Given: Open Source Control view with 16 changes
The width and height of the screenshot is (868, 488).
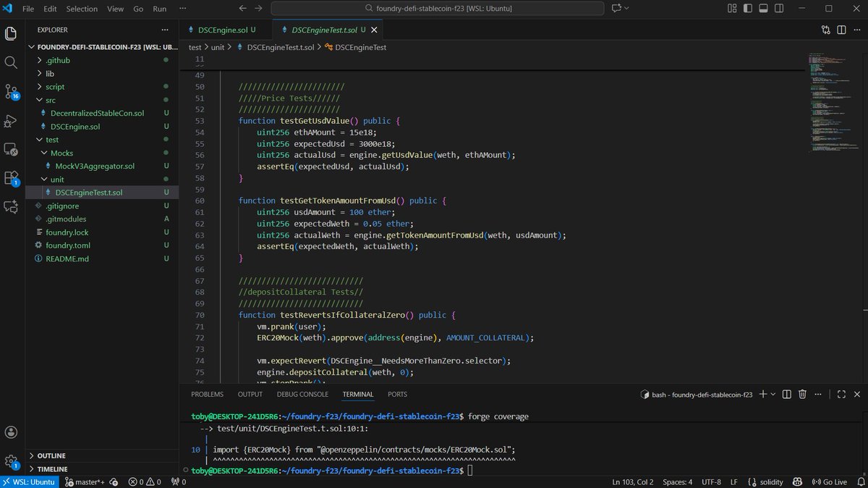Looking at the screenshot, I should click(x=11, y=91).
